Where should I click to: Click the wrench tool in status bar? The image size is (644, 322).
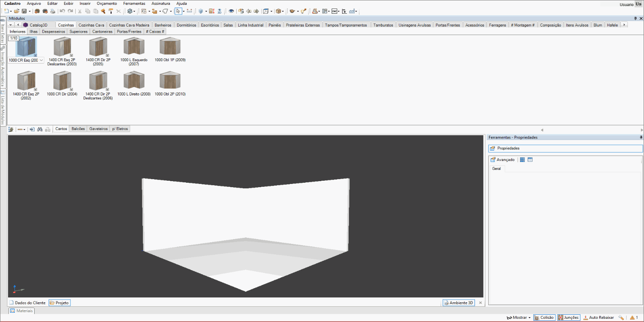pyautogui.click(x=621, y=318)
